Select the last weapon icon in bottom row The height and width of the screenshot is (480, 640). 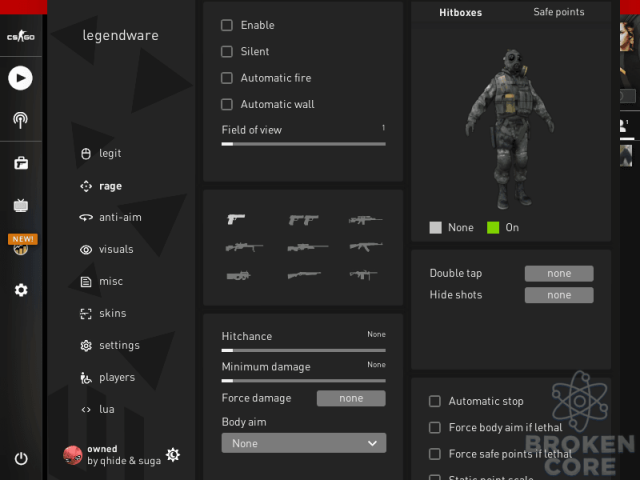click(363, 275)
